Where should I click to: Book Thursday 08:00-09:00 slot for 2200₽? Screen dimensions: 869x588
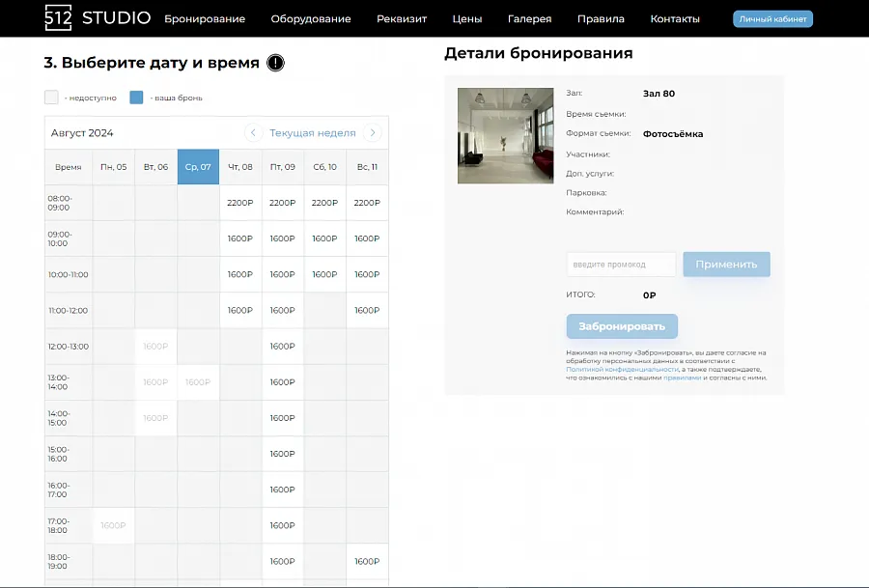click(240, 203)
